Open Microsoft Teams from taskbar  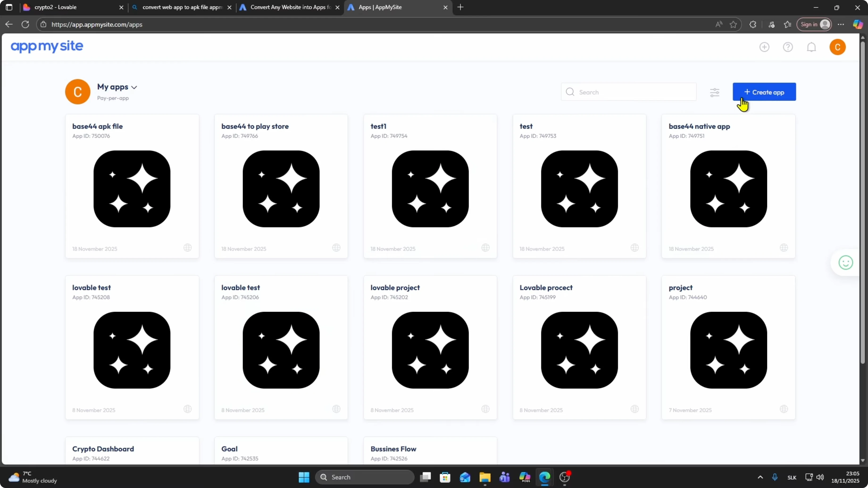(505, 477)
